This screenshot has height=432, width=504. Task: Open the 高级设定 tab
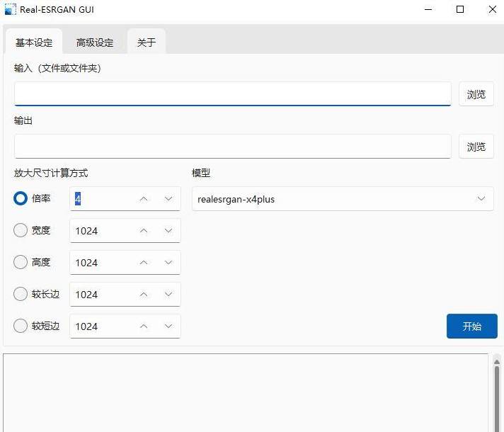[95, 42]
